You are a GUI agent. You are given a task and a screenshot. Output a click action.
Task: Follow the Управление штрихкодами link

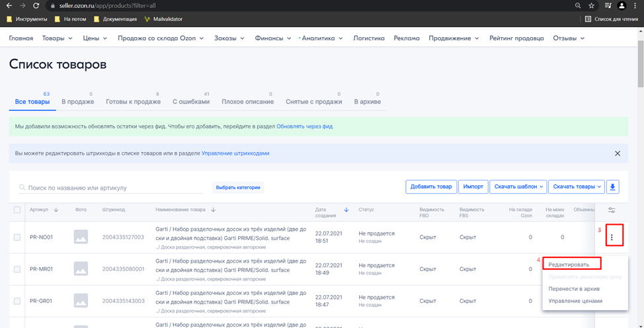point(235,153)
